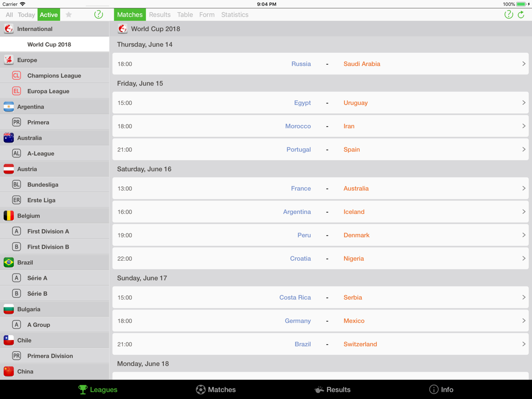532x399 pixels.
Task: Tap the Mexico team name
Action: [354, 321]
